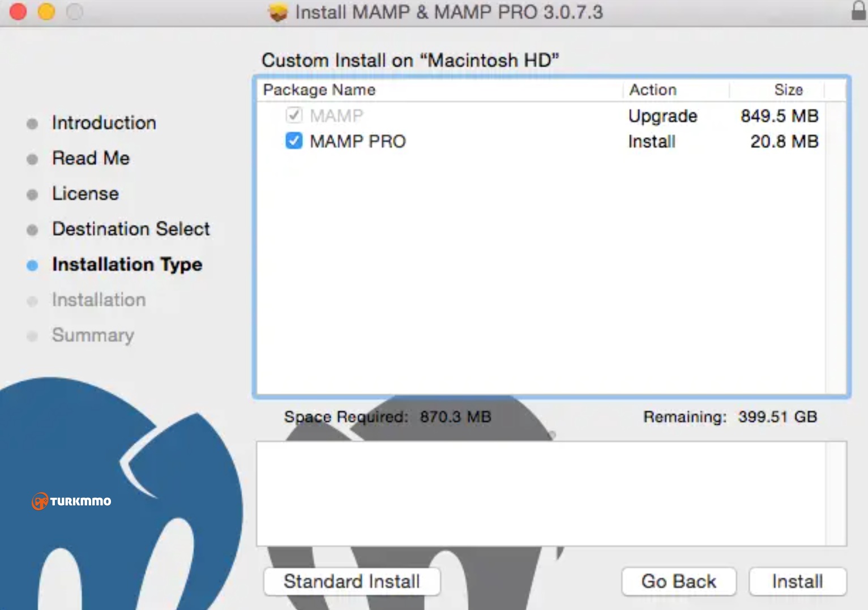The width and height of the screenshot is (868, 610).
Task: Switch to Standard Install
Action: click(352, 581)
